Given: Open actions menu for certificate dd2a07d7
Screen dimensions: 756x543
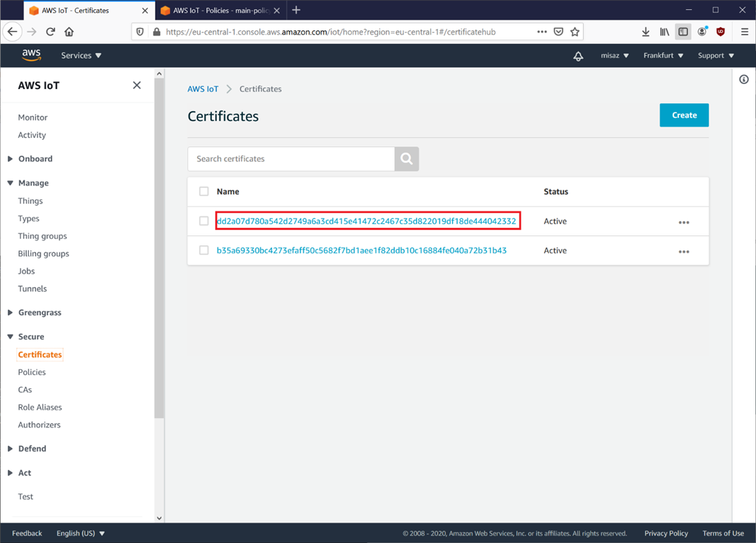Looking at the screenshot, I should coord(683,222).
